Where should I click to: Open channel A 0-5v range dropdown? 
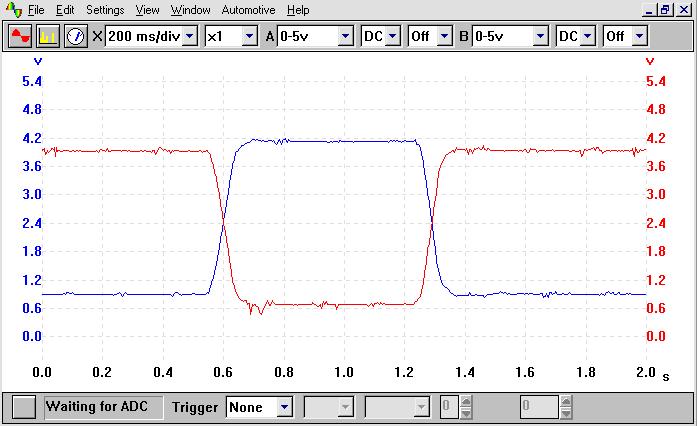tap(345, 36)
